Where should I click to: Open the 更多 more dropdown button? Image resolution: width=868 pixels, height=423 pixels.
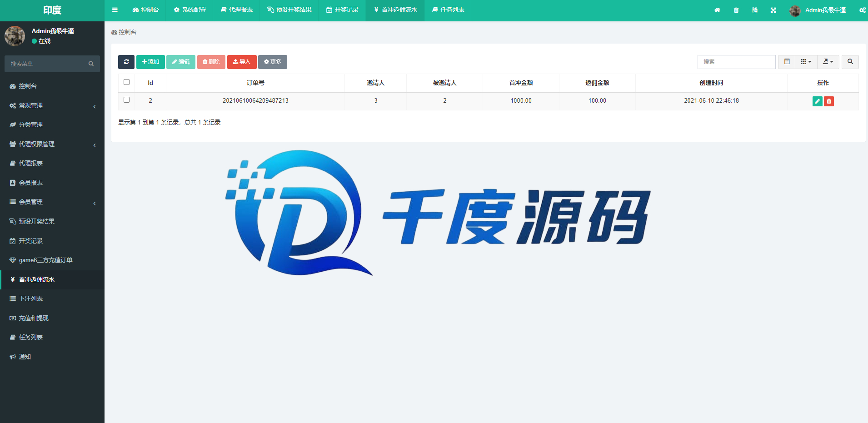pyautogui.click(x=273, y=62)
